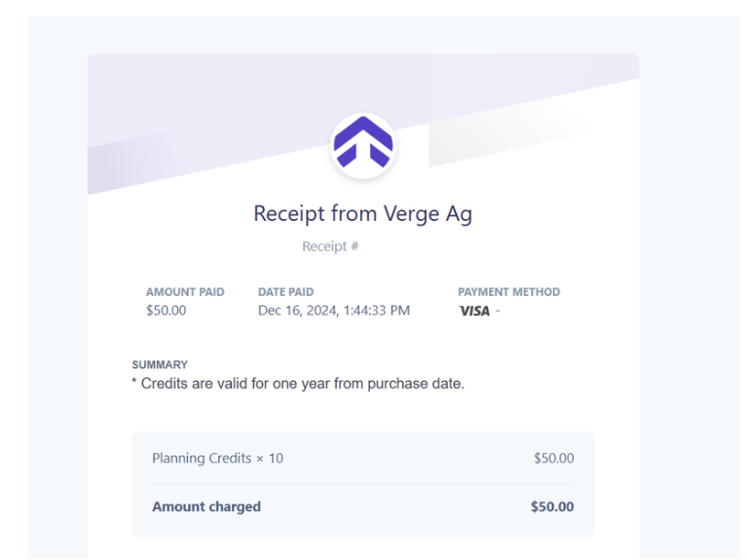Click the Amount charged label
This screenshot has width=747, height=560.
coord(206,506)
